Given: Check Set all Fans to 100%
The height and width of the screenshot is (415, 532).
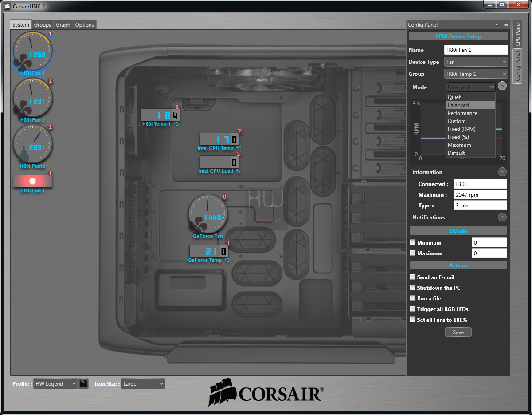Looking at the screenshot, I should [413, 320].
